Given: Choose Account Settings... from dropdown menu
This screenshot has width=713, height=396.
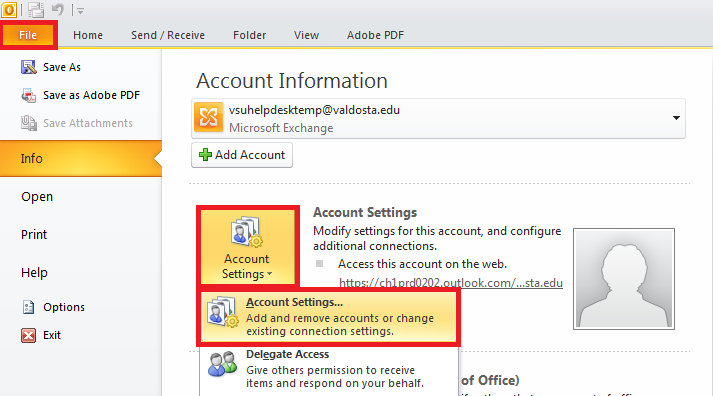Looking at the screenshot, I should 328,317.
